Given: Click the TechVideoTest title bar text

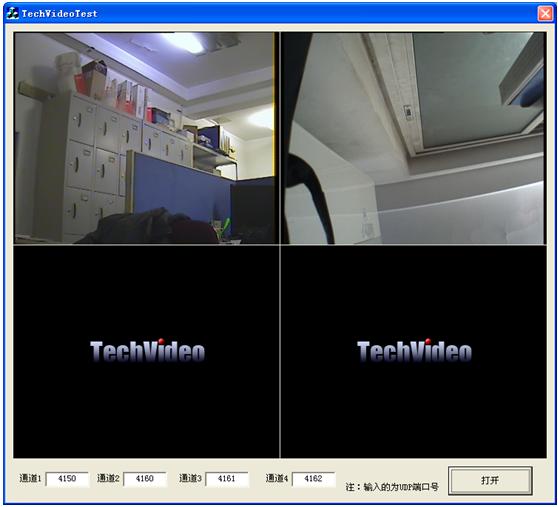Looking at the screenshot, I should click(59, 14).
